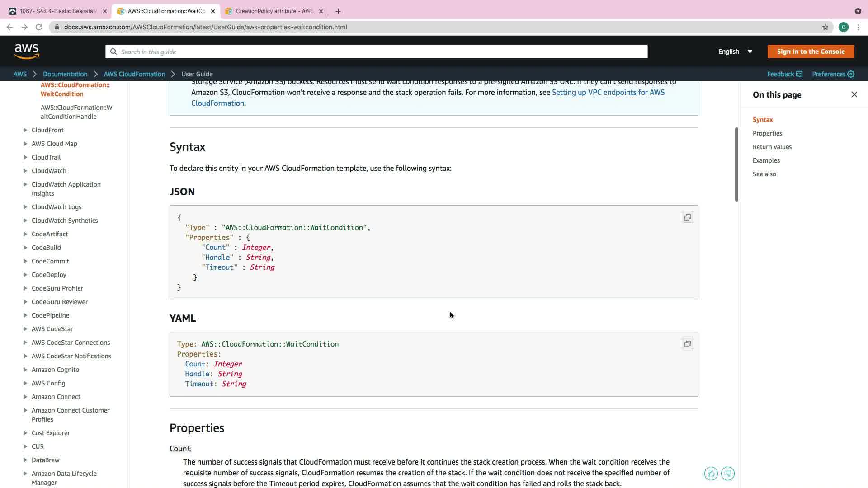Open Preferences settings
Image resolution: width=868 pixels, height=488 pixels.
click(x=833, y=74)
